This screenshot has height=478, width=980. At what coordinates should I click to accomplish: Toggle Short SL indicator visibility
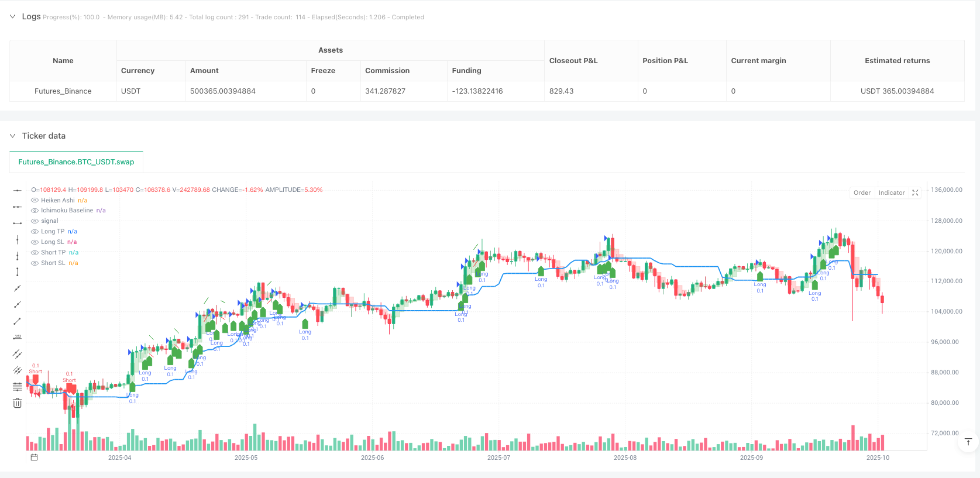point(35,263)
